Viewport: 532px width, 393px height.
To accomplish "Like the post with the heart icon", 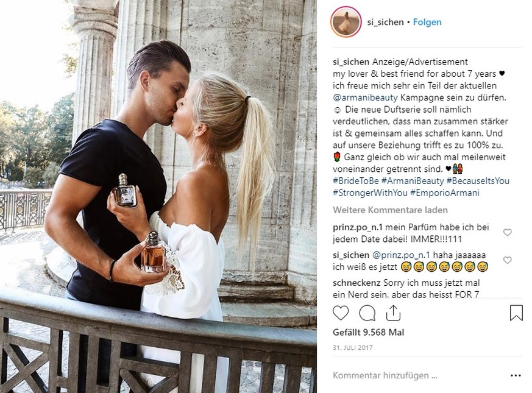I will 341,313.
